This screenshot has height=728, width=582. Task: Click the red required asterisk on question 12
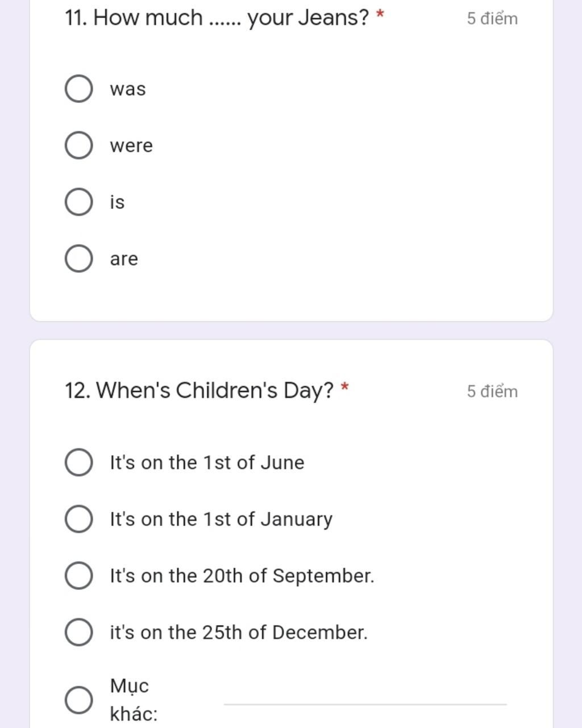(344, 388)
